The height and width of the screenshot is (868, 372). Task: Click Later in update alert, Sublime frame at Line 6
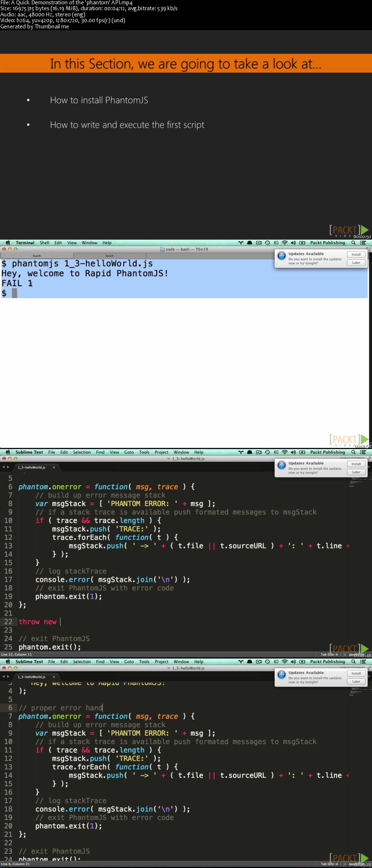356,681
